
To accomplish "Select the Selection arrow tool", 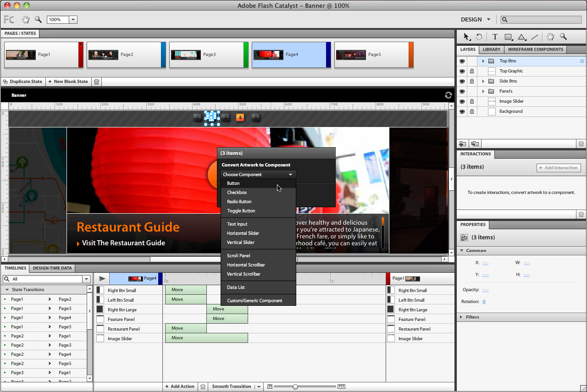I will 465,36.
